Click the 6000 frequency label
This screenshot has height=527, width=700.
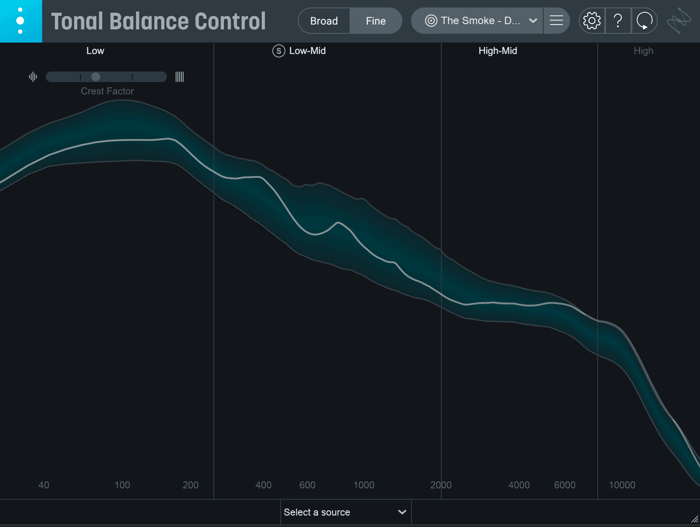[565, 485]
